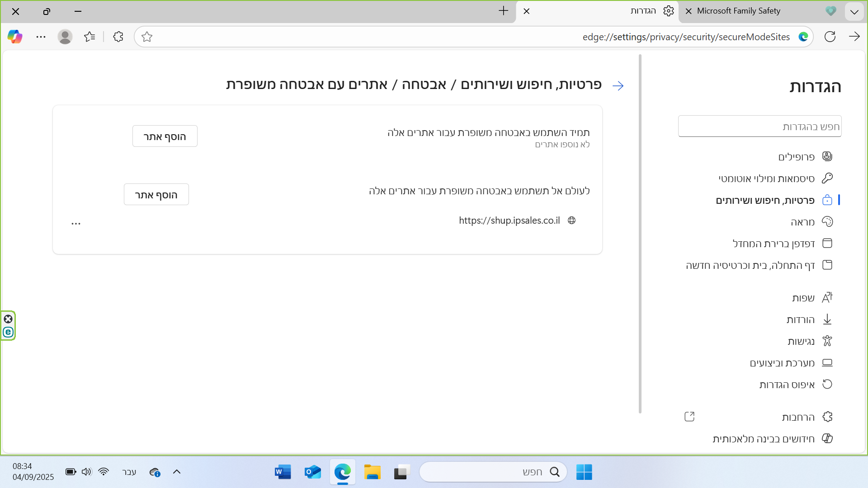The height and width of the screenshot is (488, 868).
Task: Open the Copilot icon in Edge toolbar
Action: (x=15, y=37)
